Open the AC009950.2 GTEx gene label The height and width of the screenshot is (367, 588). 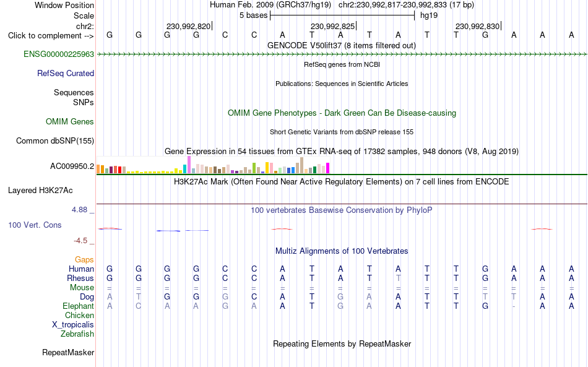[x=72, y=166]
